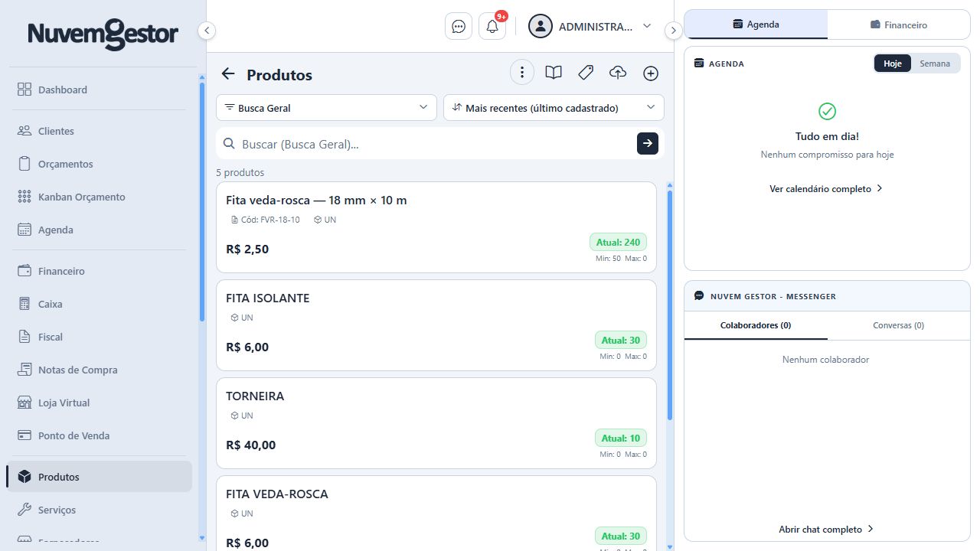The width and height of the screenshot is (980, 551).
Task: Open the Conversas (0) tab
Action: coord(899,325)
